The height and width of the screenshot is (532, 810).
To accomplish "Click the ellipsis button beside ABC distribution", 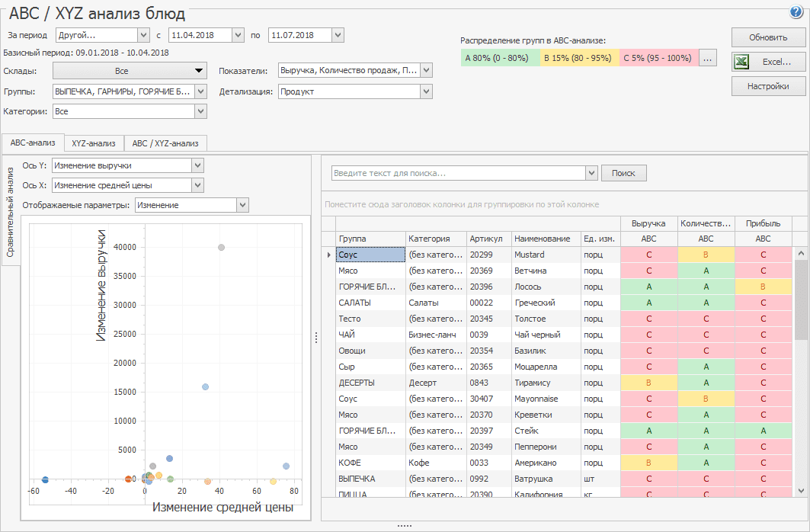I will [708, 58].
